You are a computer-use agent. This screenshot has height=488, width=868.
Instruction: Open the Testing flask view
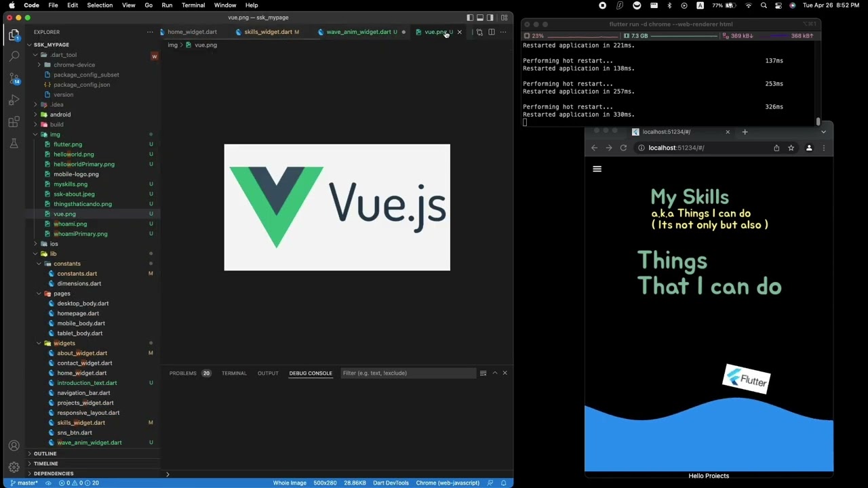(x=14, y=144)
